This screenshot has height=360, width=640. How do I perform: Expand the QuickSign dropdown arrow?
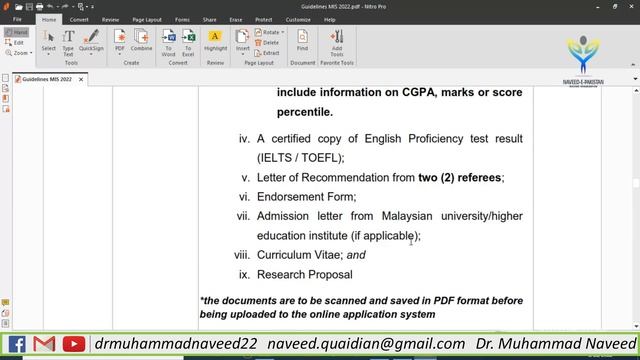click(91, 54)
